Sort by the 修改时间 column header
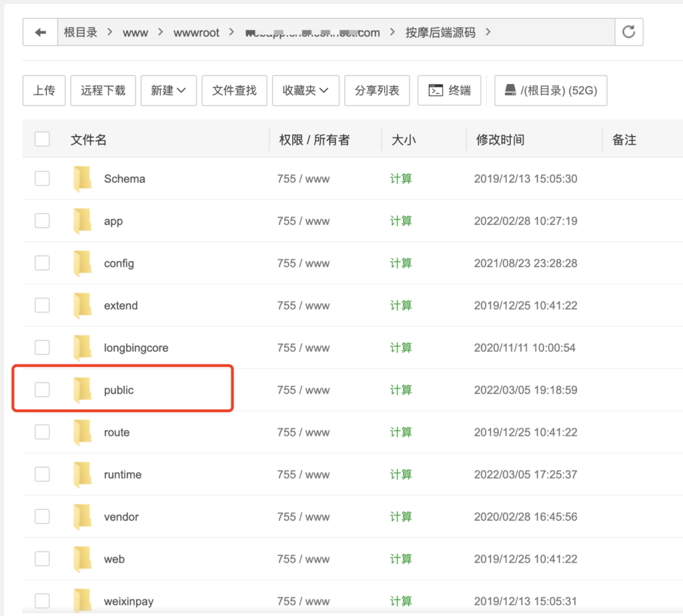683x616 pixels. coord(500,139)
